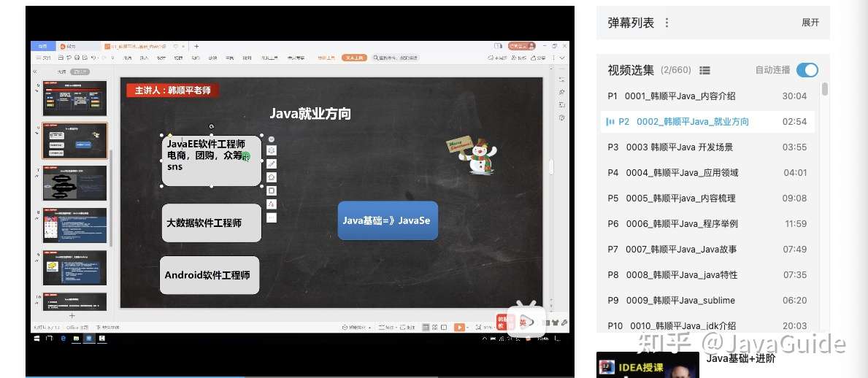Switch playlist view with the list icon
This screenshot has width=868, height=378.
704,70
